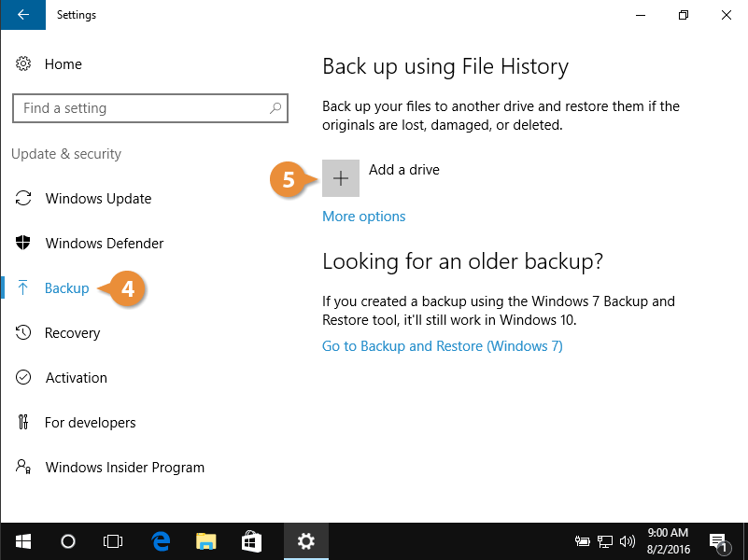Screen dimensions: 748x560
Task: Click the For developers tools icon
Action: click(x=23, y=422)
